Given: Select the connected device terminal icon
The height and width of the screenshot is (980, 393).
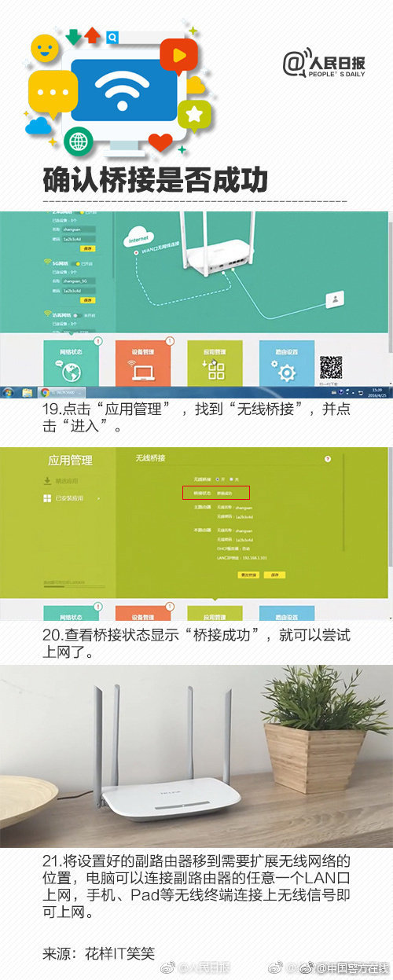Looking at the screenshot, I should tap(336, 299).
